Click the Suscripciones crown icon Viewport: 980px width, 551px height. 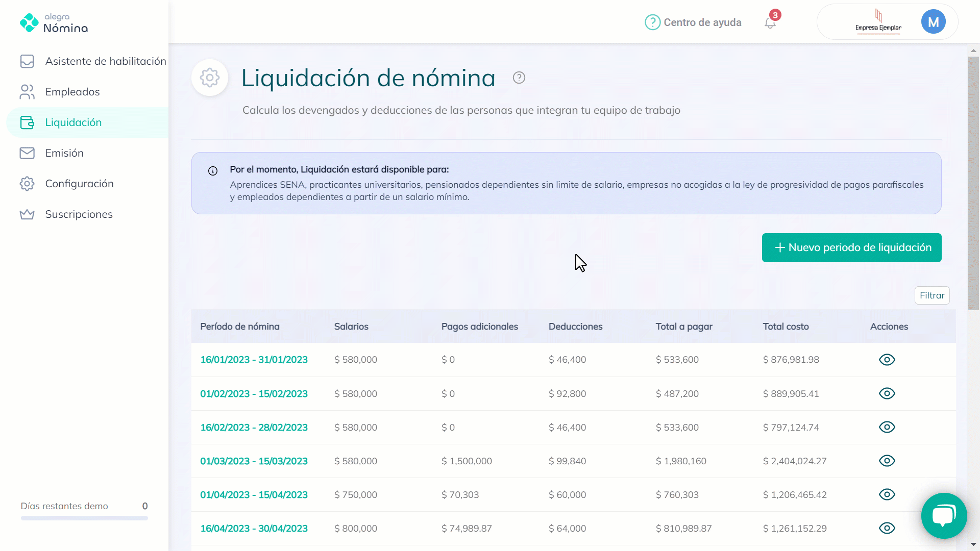click(28, 214)
